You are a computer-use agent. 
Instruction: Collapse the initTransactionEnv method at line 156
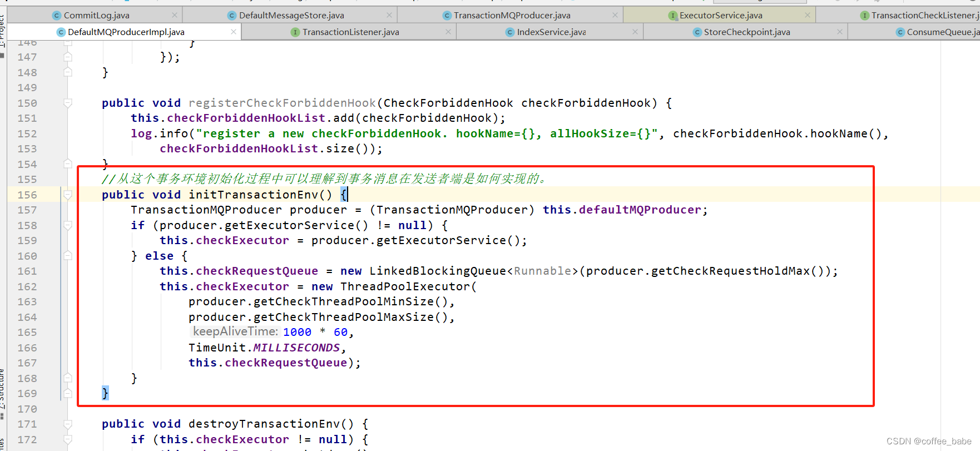point(68,195)
